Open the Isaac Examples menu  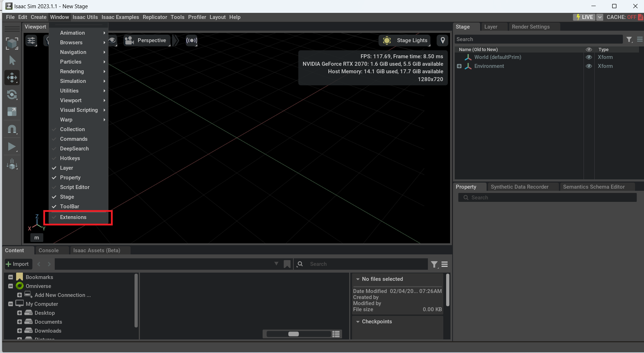[x=120, y=17]
